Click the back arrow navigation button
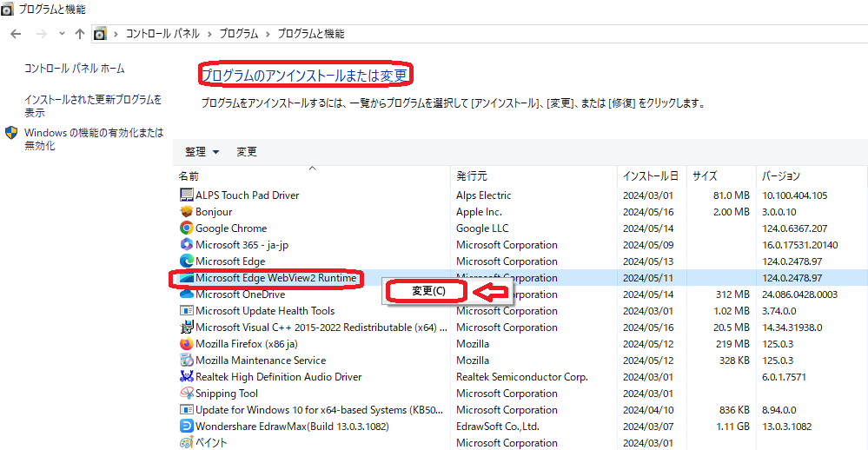Viewport: 868px width, 450px height. (16, 34)
